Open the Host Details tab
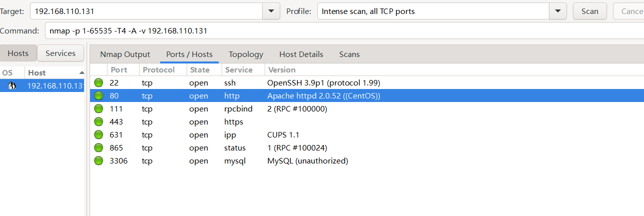The image size is (644, 216). point(301,54)
